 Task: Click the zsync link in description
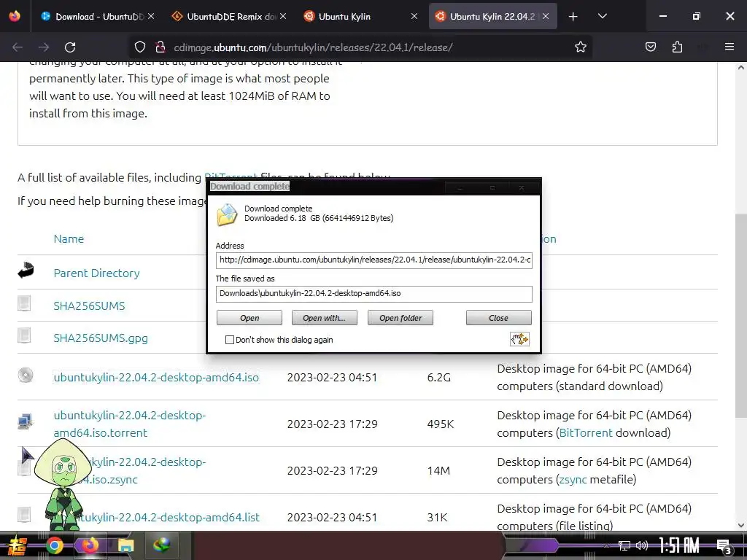pyautogui.click(x=573, y=480)
